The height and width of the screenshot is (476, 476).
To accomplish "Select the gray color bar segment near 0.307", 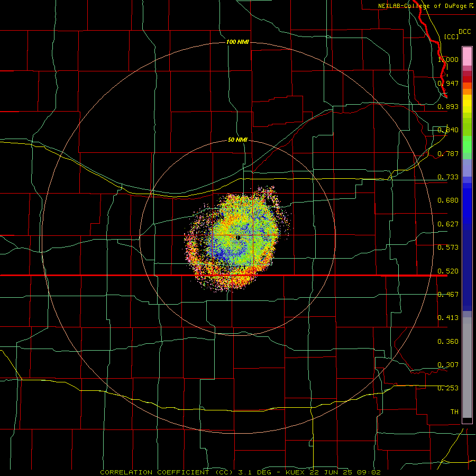I will 467,368.
